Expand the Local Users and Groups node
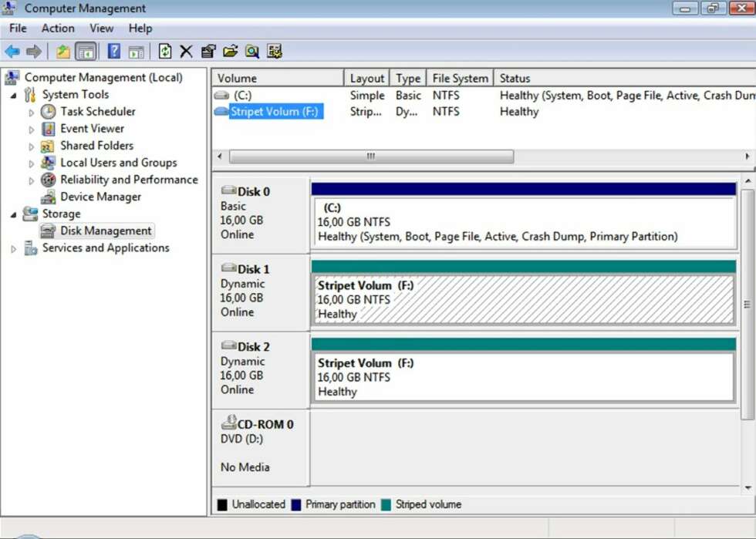This screenshot has height=539, width=756. 32,164
